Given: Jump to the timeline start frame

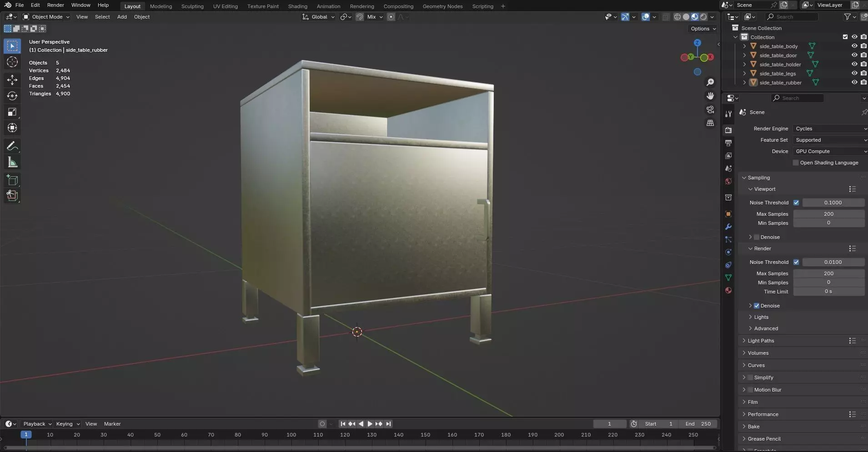Looking at the screenshot, I should coord(343,424).
